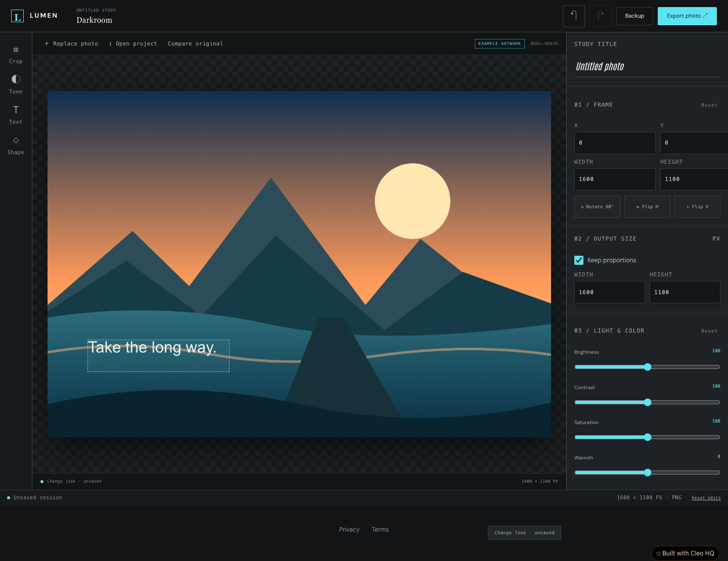
Task: Open the Privacy link
Action: click(x=349, y=530)
